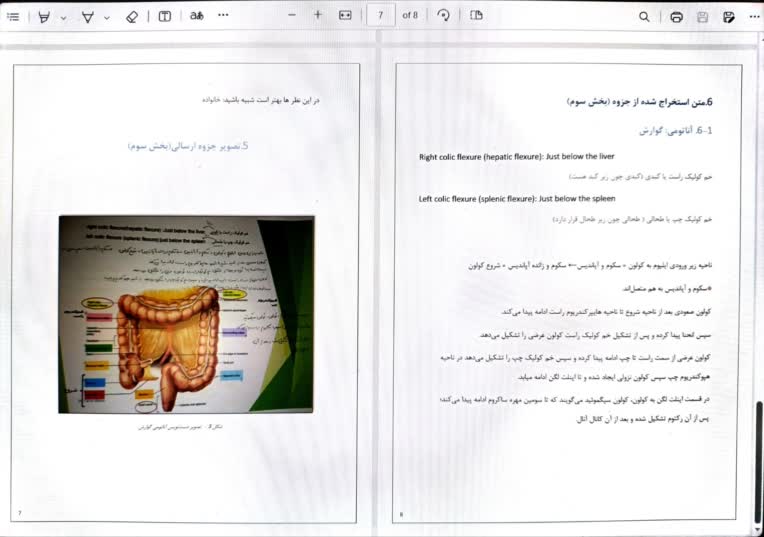Viewport: 764px width, 537px height.
Task: Add a text box annotation
Action: (165, 17)
